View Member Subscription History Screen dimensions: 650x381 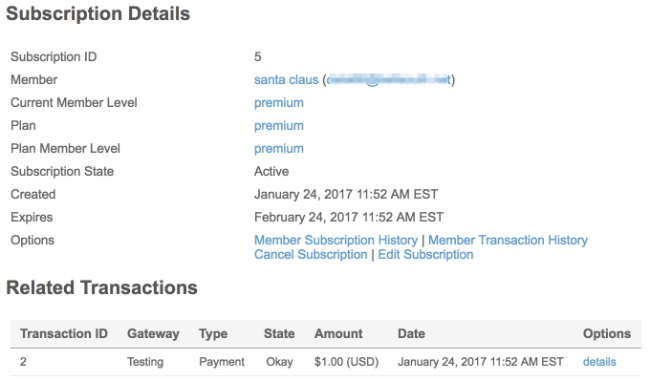336,240
